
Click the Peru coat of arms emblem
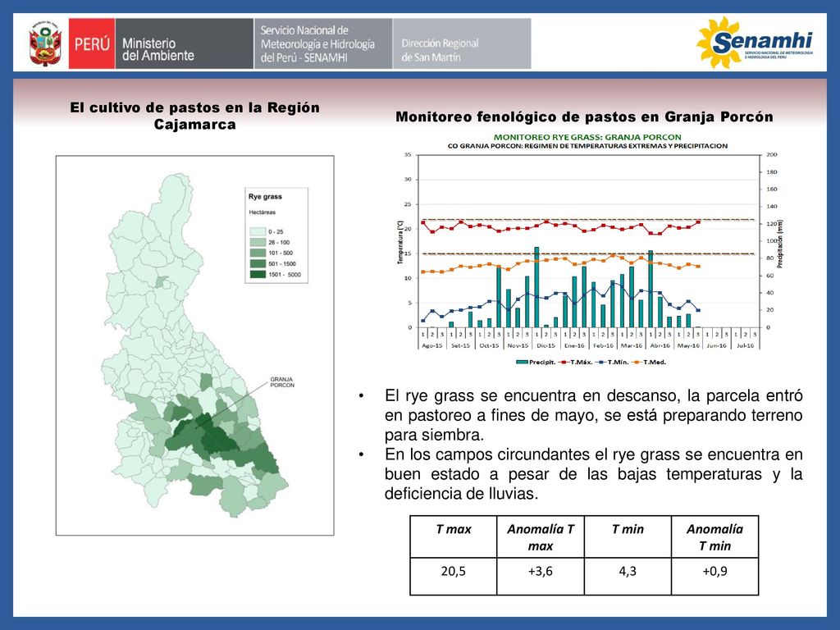45,44
